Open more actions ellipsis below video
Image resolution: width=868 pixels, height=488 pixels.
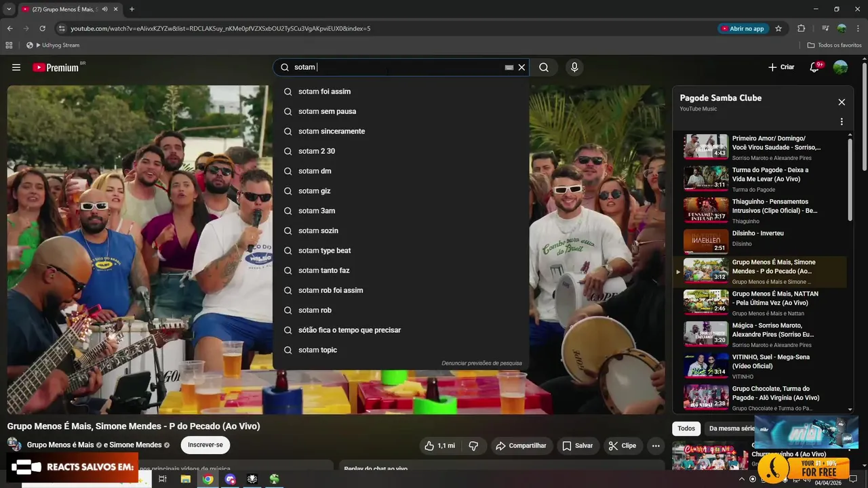pyautogui.click(x=656, y=445)
